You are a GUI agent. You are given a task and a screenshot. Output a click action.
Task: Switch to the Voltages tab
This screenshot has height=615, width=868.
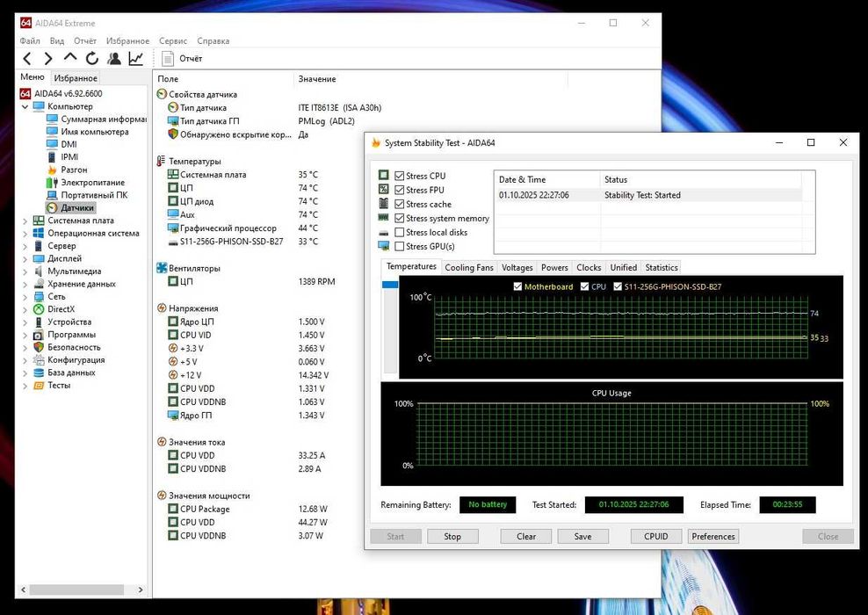click(x=517, y=267)
